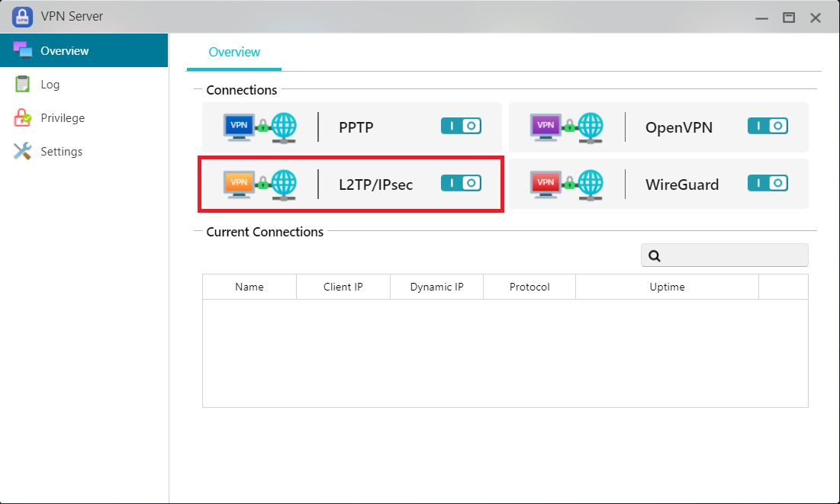Select the Overview tab
The width and height of the screenshot is (840, 504).
click(234, 52)
